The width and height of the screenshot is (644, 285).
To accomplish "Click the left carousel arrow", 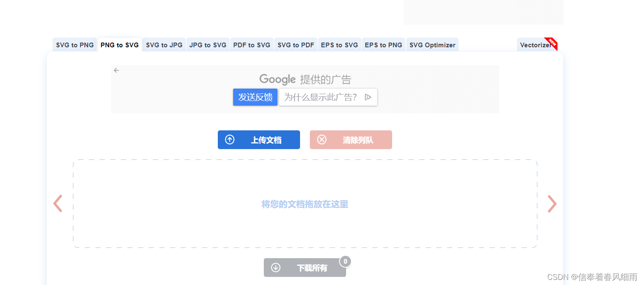I will coord(58,204).
